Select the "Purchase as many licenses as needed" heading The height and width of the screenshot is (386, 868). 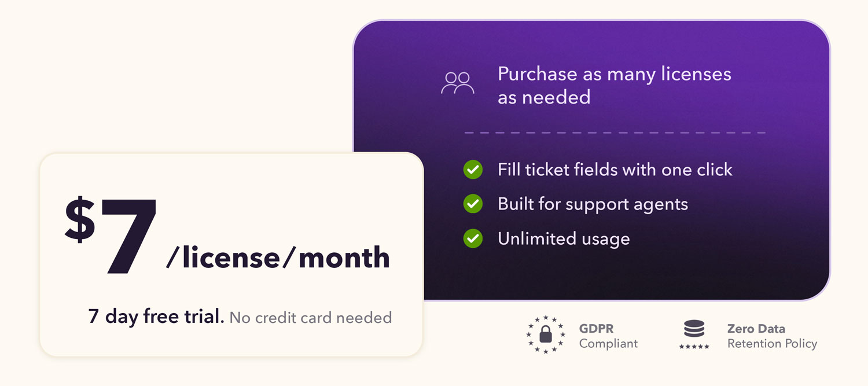click(614, 85)
